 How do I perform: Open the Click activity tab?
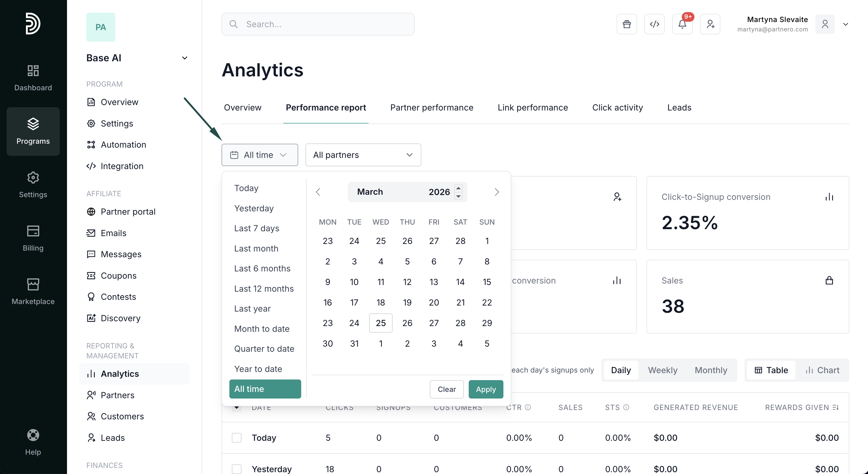pos(617,107)
